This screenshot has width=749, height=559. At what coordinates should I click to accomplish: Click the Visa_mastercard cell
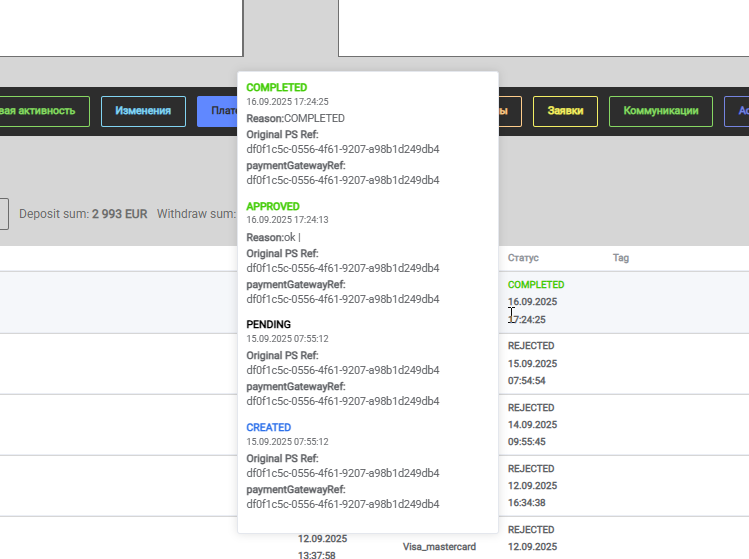[x=439, y=547]
